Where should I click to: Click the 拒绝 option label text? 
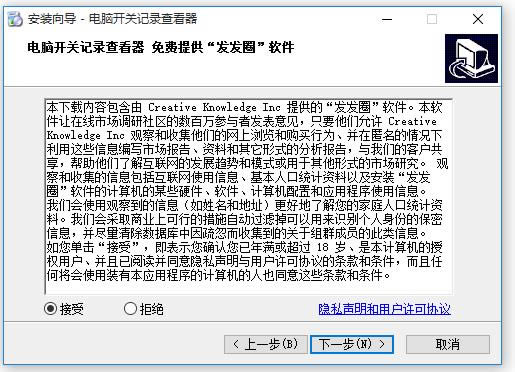152,309
